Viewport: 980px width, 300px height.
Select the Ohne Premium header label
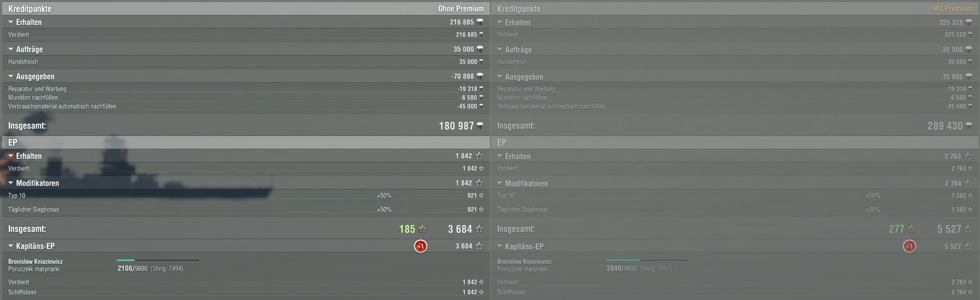[x=461, y=9]
